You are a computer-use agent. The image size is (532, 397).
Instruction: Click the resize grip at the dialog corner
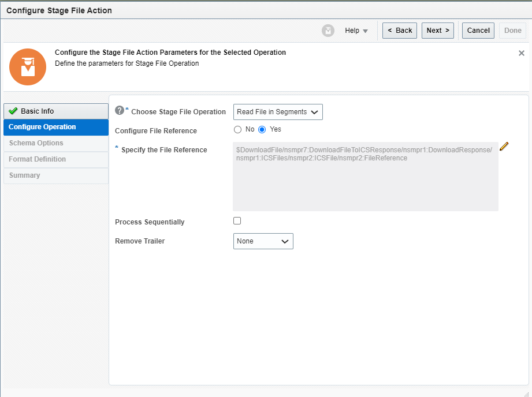tap(527, 394)
